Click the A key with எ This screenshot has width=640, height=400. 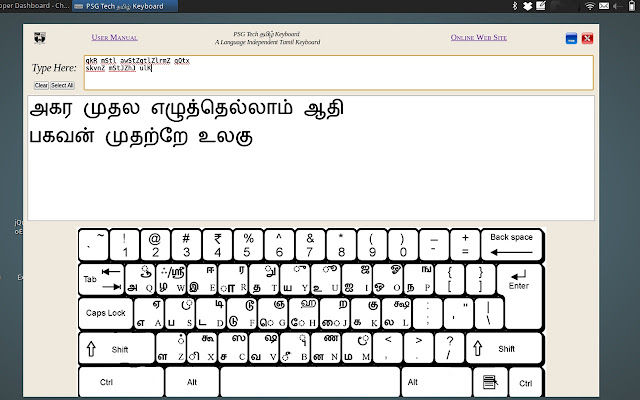(149, 313)
